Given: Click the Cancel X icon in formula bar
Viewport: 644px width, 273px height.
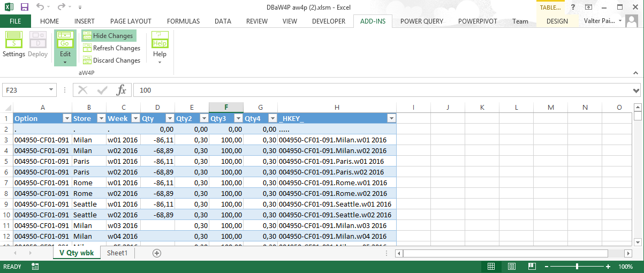Looking at the screenshot, I should 83,90.
